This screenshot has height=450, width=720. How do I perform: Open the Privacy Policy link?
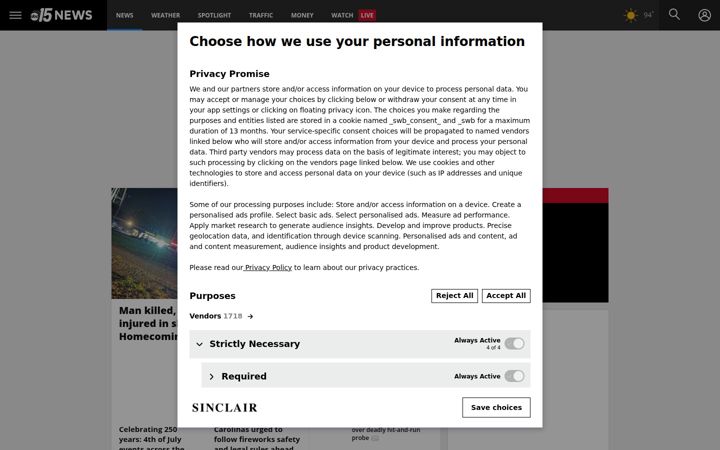pos(268,268)
